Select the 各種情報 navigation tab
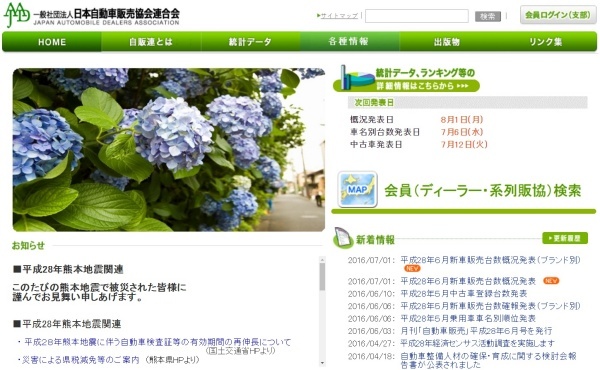This screenshot has width=600, height=370. coord(349,42)
